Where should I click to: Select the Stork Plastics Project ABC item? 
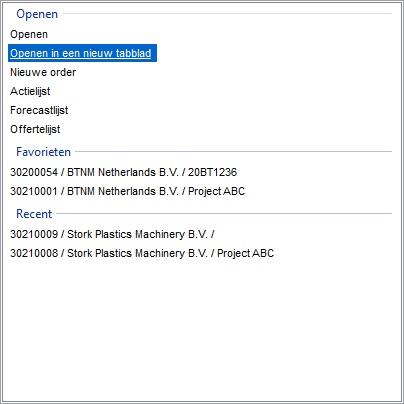click(142, 253)
